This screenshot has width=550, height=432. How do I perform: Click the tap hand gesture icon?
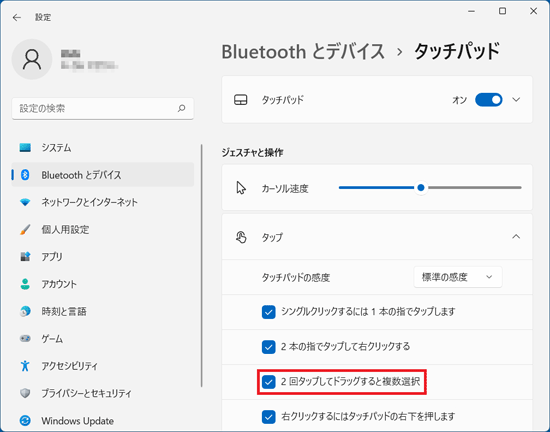[241, 237]
